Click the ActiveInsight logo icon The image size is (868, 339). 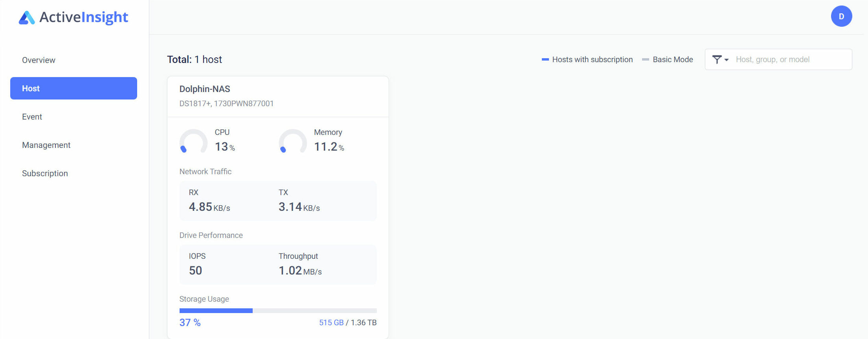27,18
